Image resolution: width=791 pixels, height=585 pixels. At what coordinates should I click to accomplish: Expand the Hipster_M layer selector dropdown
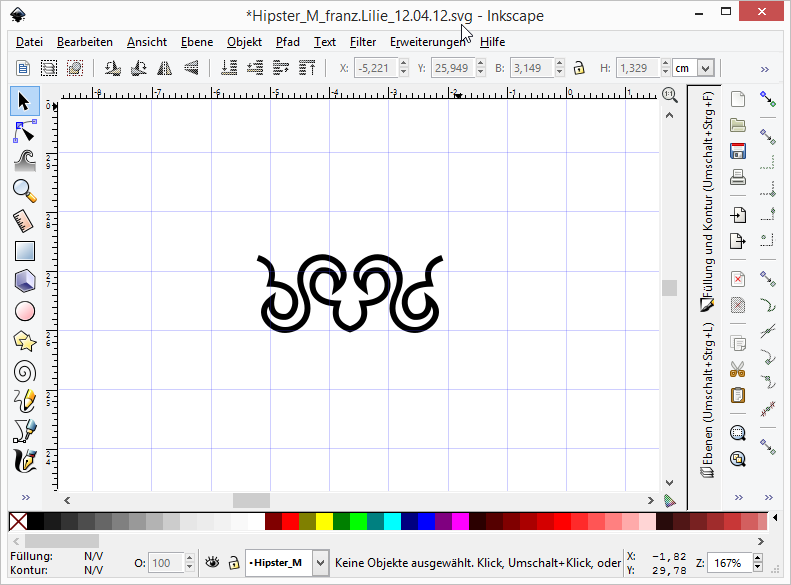(x=320, y=563)
